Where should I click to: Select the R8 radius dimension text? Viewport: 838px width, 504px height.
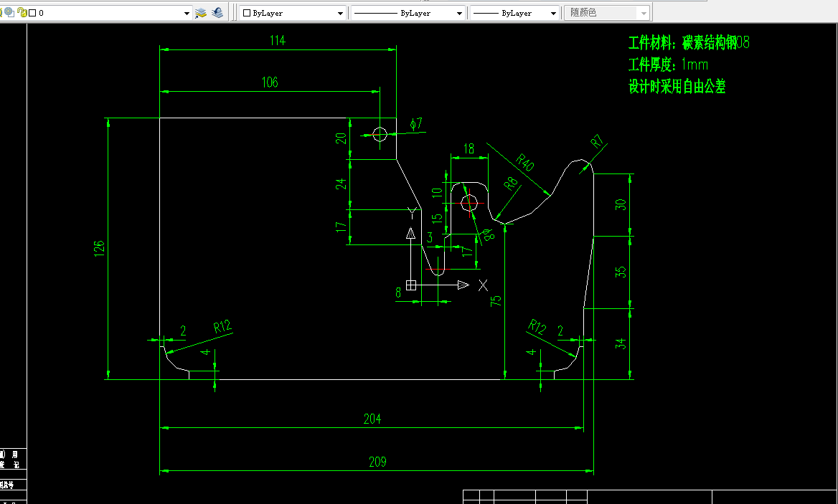point(511,183)
